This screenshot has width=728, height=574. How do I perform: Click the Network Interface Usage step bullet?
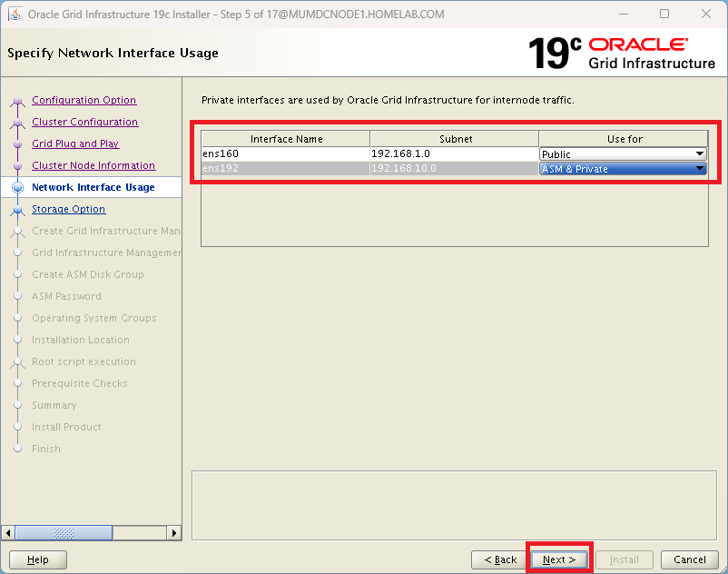click(x=17, y=188)
